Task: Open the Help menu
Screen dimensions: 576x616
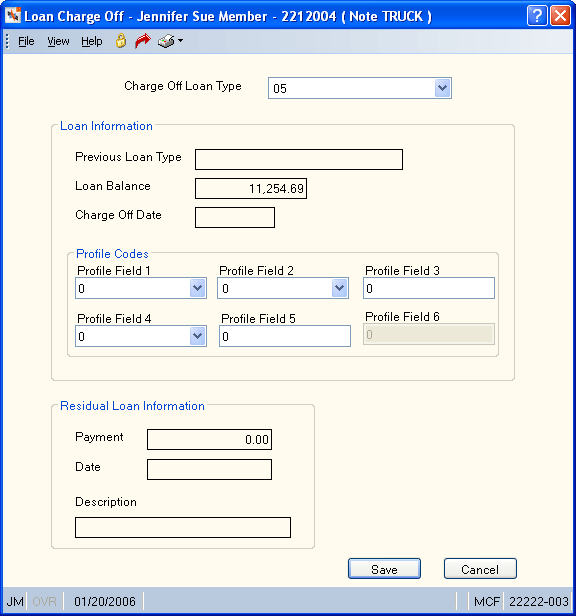Action: coord(92,41)
